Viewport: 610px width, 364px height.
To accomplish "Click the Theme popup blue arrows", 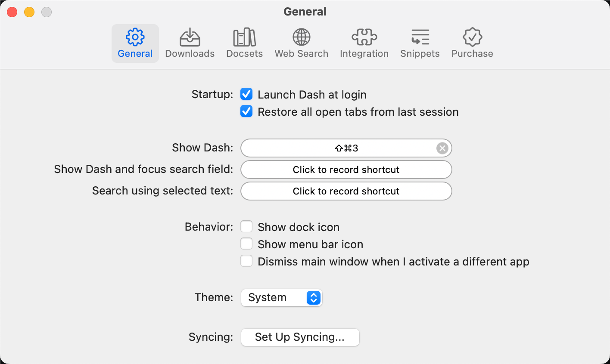I will pyautogui.click(x=314, y=298).
